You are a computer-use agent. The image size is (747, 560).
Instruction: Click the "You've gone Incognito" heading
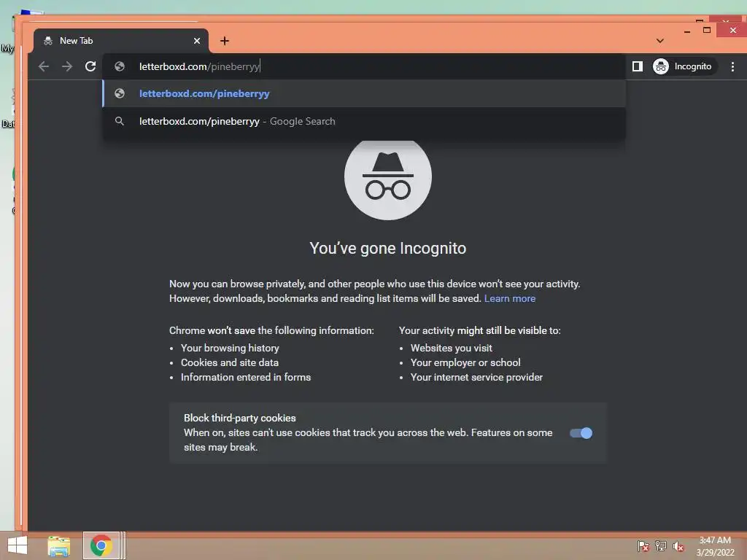click(388, 248)
